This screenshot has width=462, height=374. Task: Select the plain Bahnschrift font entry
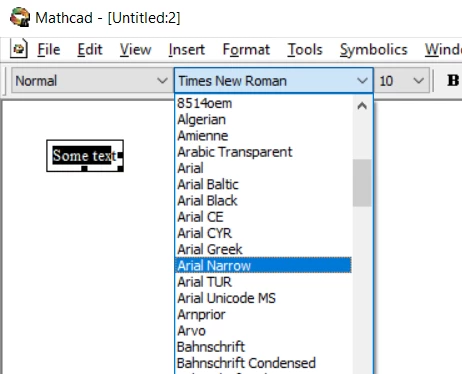[x=263, y=347]
